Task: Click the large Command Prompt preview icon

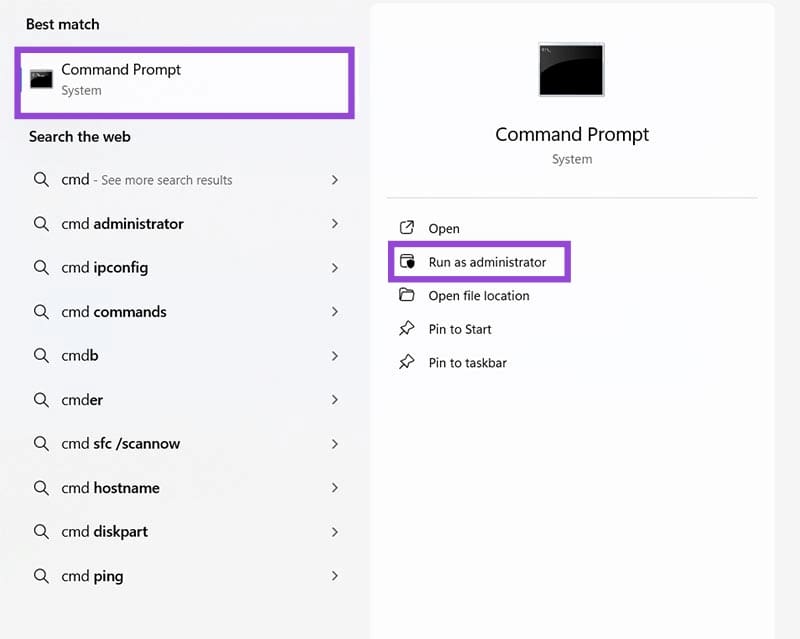Action: click(571, 70)
